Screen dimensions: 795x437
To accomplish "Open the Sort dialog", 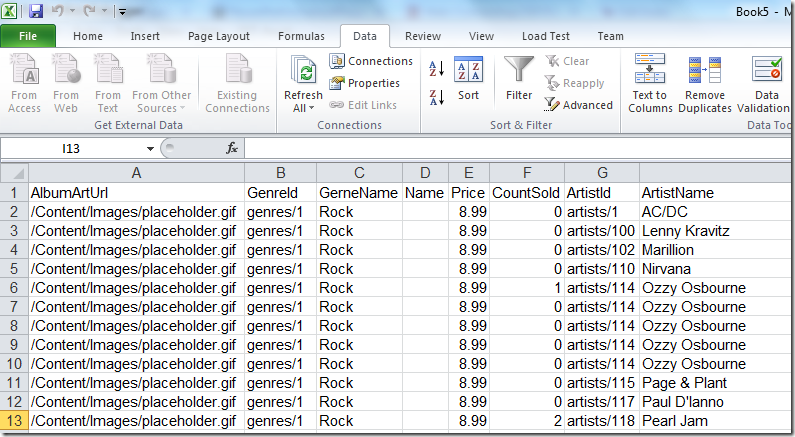I will point(468,78).
